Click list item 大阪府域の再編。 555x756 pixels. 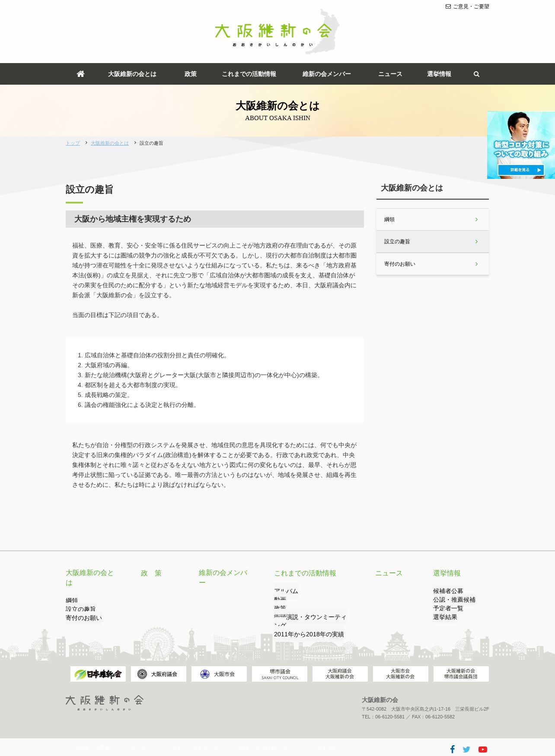[108, 365]
